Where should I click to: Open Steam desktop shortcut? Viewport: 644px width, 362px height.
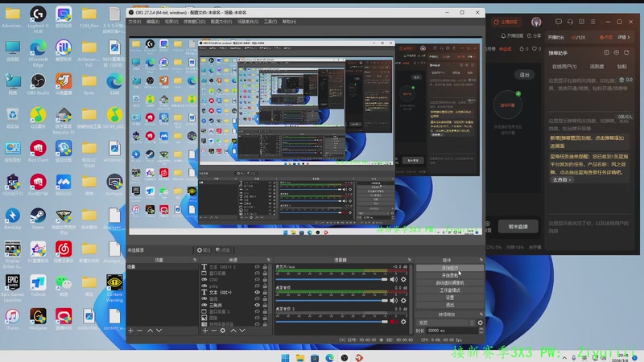[38, 218]
